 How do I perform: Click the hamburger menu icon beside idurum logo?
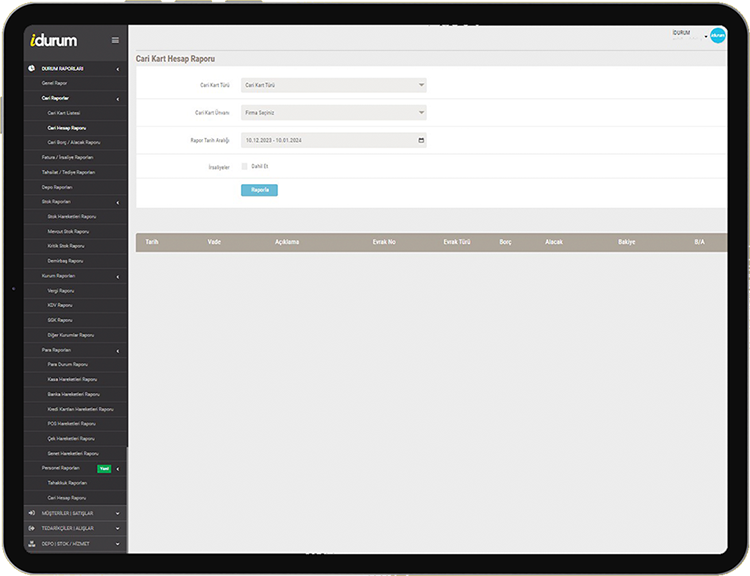tap(115, 40)
